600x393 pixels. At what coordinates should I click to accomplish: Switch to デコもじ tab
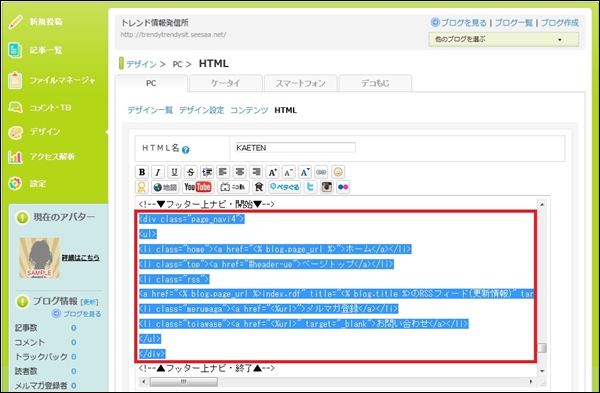375,83
